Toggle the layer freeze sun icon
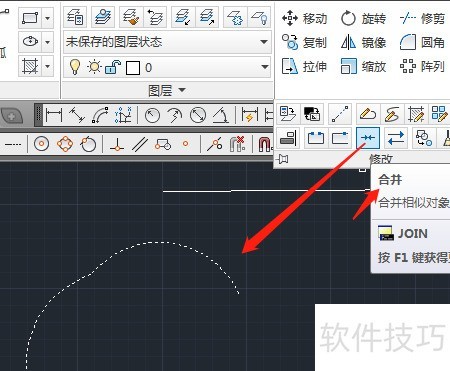 click(x=94, y=67)
